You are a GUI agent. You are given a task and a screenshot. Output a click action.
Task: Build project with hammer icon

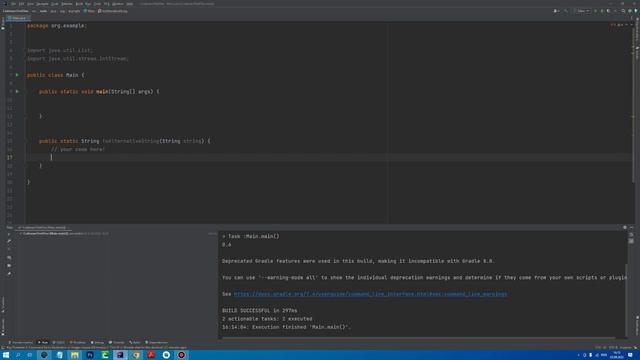pos(566,11)
